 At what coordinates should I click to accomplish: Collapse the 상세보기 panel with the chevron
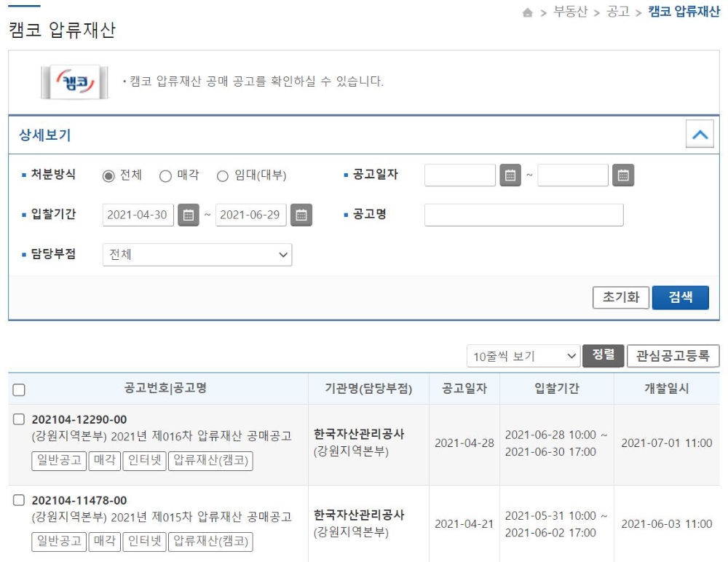tap(698, 134)
